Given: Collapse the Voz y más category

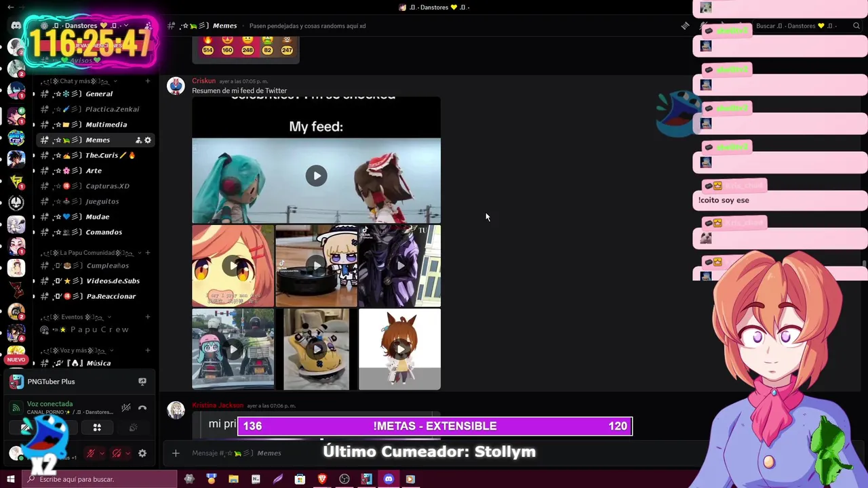Looking at the screenshot, I should 76,350.
